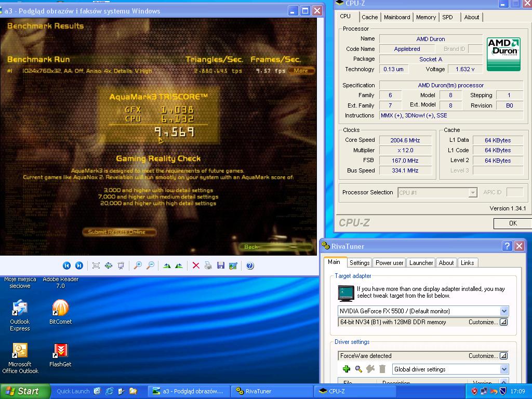Switch to the RivaTuner taskbar button
This screenshot has height=399, width=532.
272,391
